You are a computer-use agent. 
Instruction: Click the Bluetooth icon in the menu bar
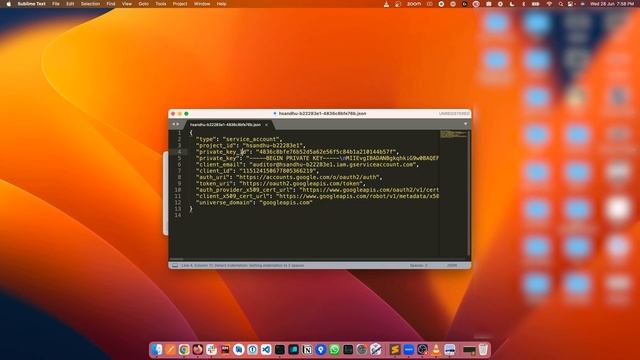pyautogui.click(x=524, y=4)
